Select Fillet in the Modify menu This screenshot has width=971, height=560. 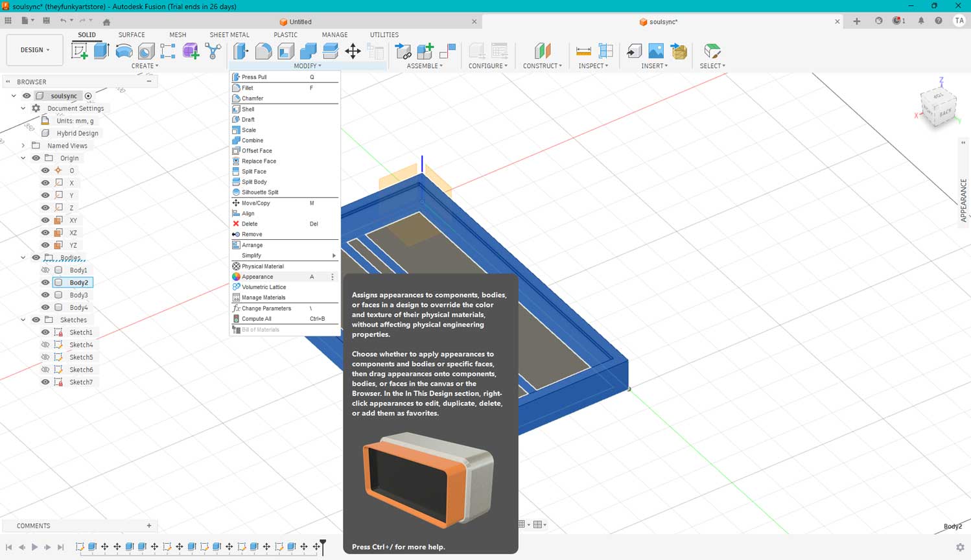(247, 88)
